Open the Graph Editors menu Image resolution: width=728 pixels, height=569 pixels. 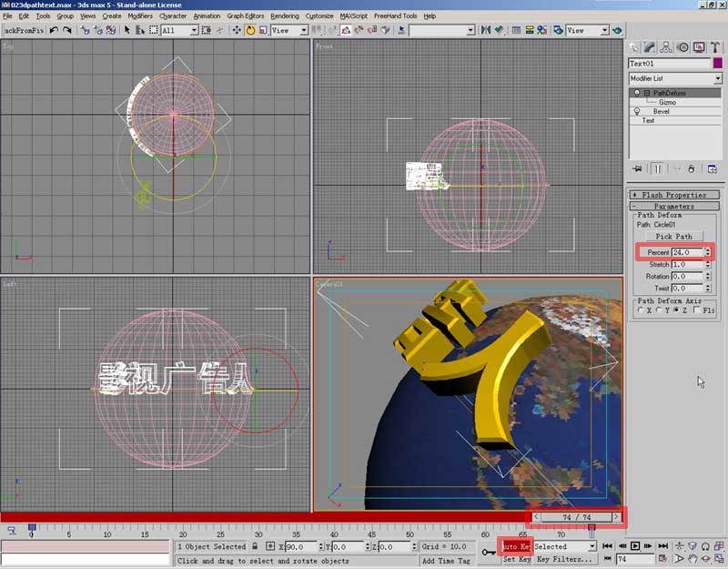click(x=246, y=15)
